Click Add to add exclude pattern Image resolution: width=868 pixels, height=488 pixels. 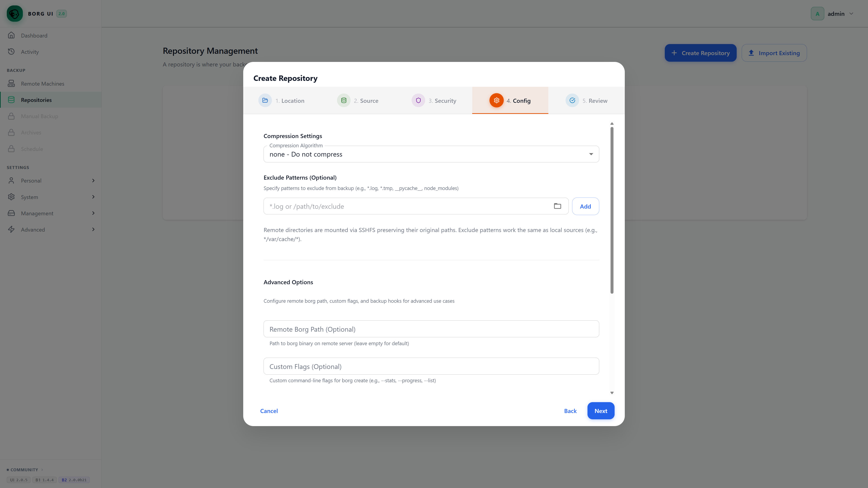585,206
